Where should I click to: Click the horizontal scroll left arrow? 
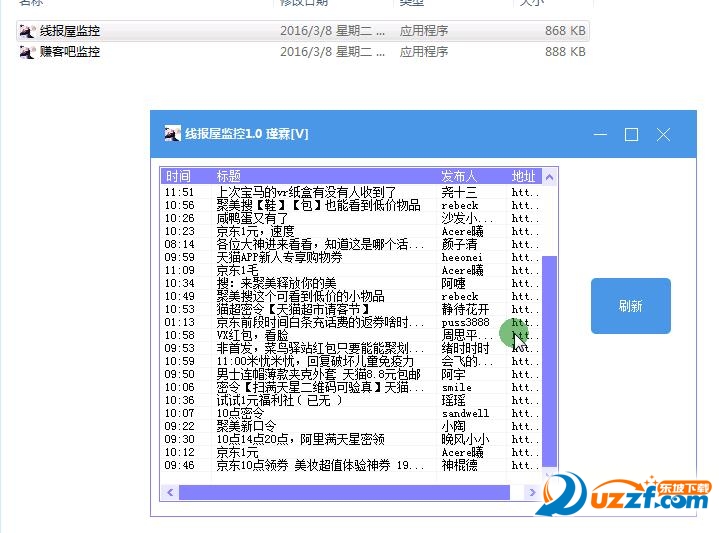click(x=170, y=492)
